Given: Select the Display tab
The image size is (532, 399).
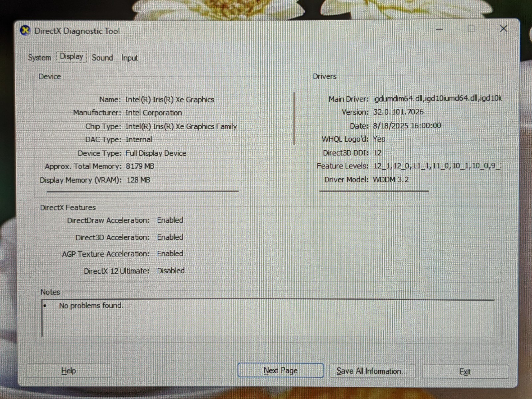Looking at the screenshot, I should pyautogui.click(x=71, y=57).
